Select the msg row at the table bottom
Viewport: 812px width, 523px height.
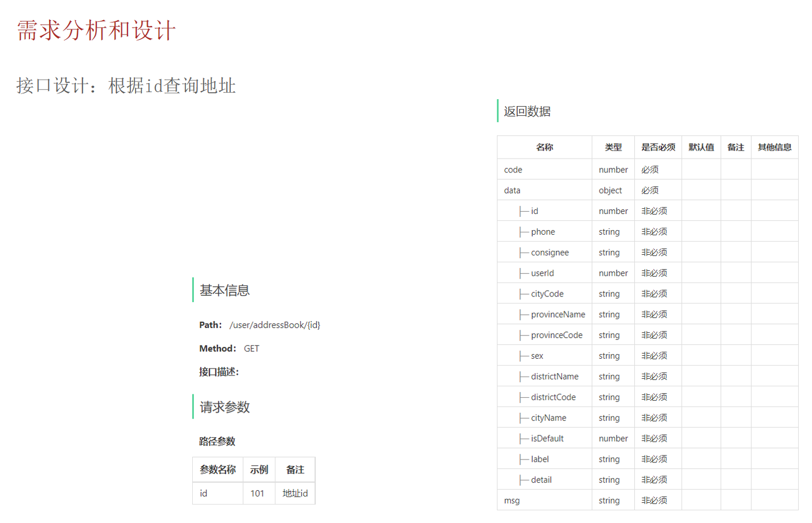(511, 501)
